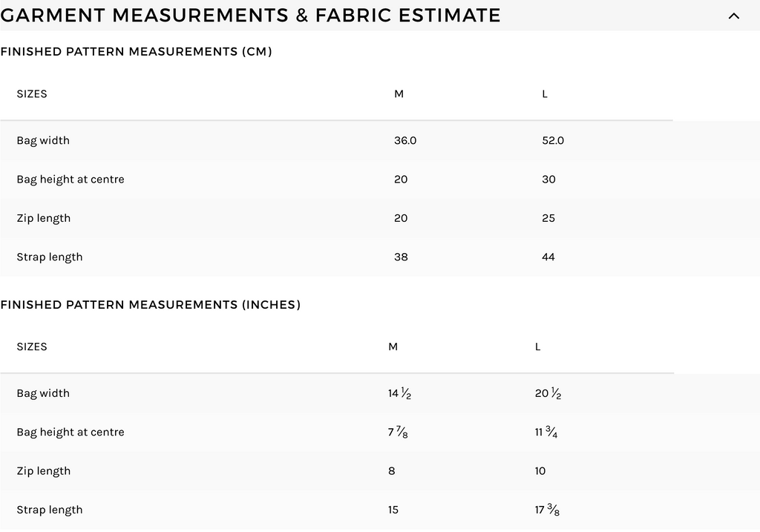The height and width of the screenshot is (532, 760).
Task: Click the 14 ½ bag width value
Action: pyautogui.click(x=399, y=393)
